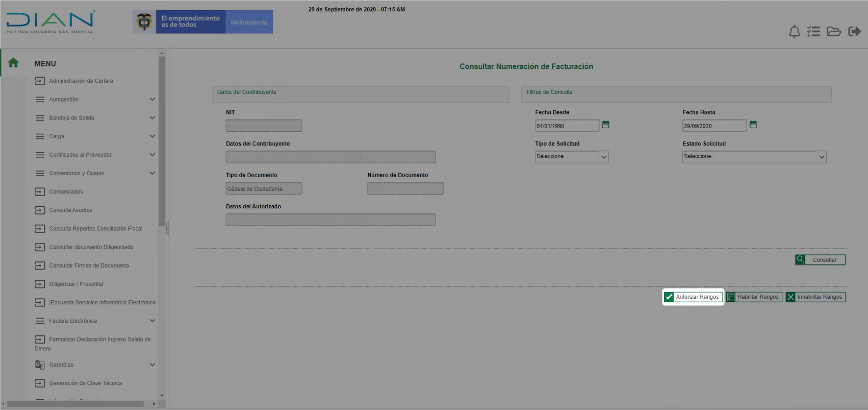Click the Inhabilitar Rangos button
Screen dimensions: 868x410
click(x=815, y=297)
